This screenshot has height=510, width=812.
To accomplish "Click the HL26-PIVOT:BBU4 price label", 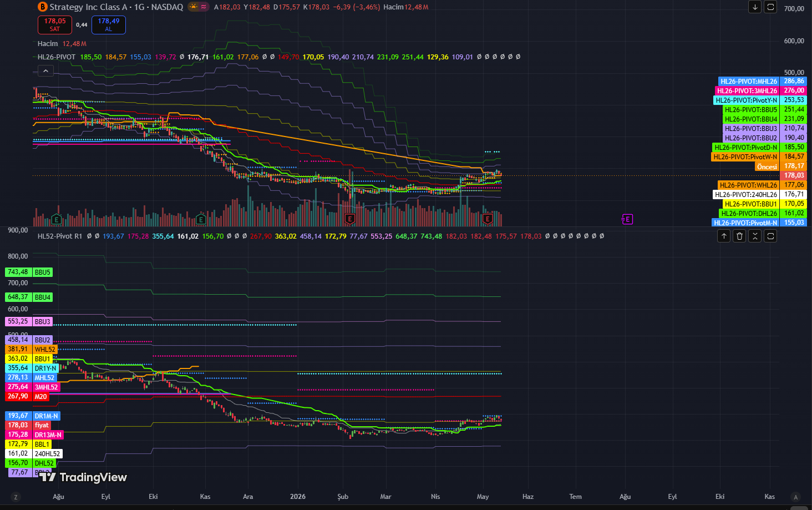I will point(764,119).
